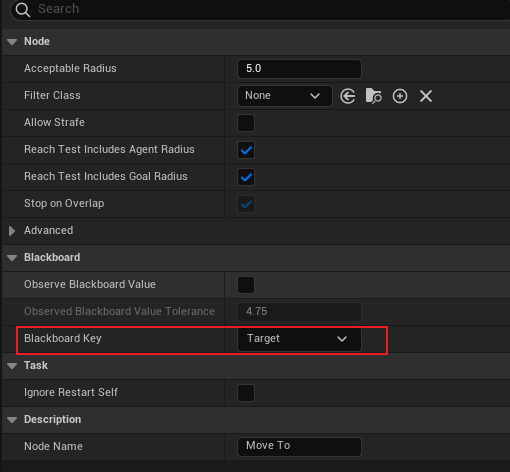Edit the Acceptable Radius value 5.0
Screen dimensions: 510x472
click(x=299, y=69)
